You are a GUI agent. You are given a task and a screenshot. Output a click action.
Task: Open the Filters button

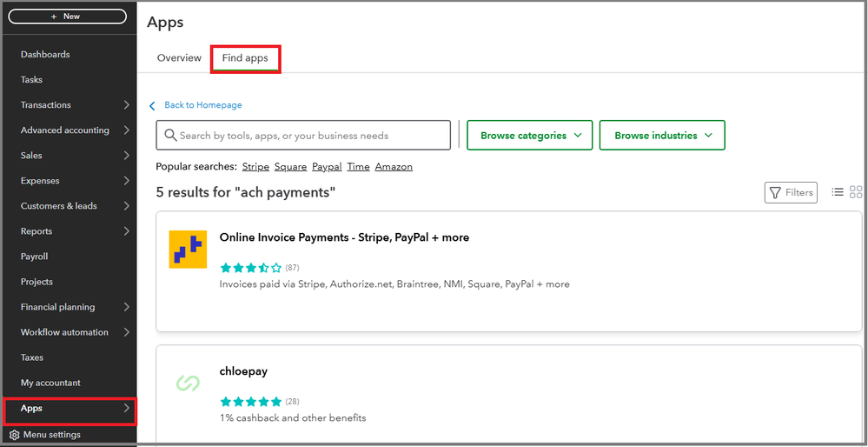point(791,192)
